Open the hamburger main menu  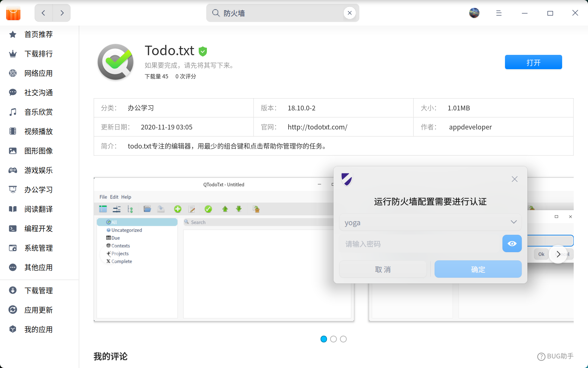499,13
